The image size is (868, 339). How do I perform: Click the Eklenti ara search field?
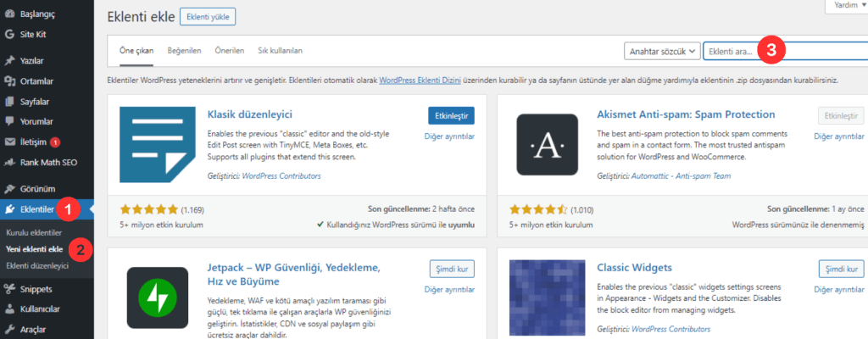785,52
